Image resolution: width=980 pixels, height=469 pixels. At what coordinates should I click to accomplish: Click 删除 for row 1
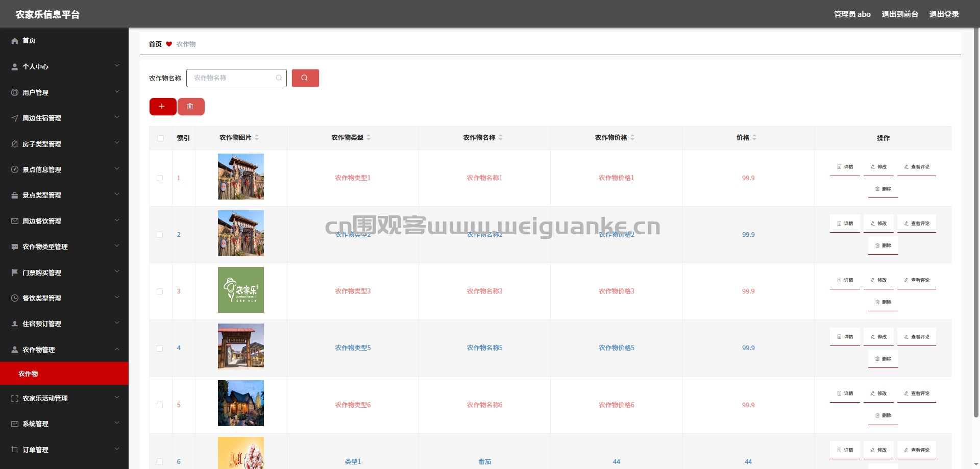click(x=883, y=189)
